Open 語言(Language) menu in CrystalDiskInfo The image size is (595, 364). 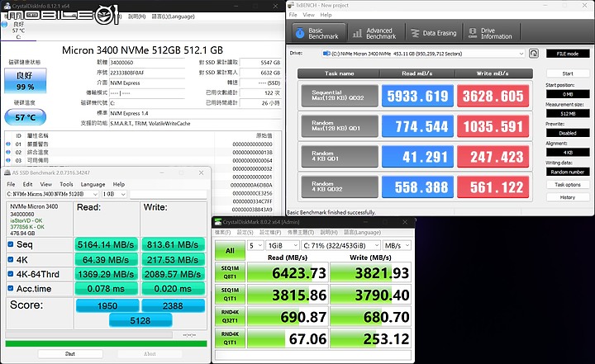(x=173, y=17)
